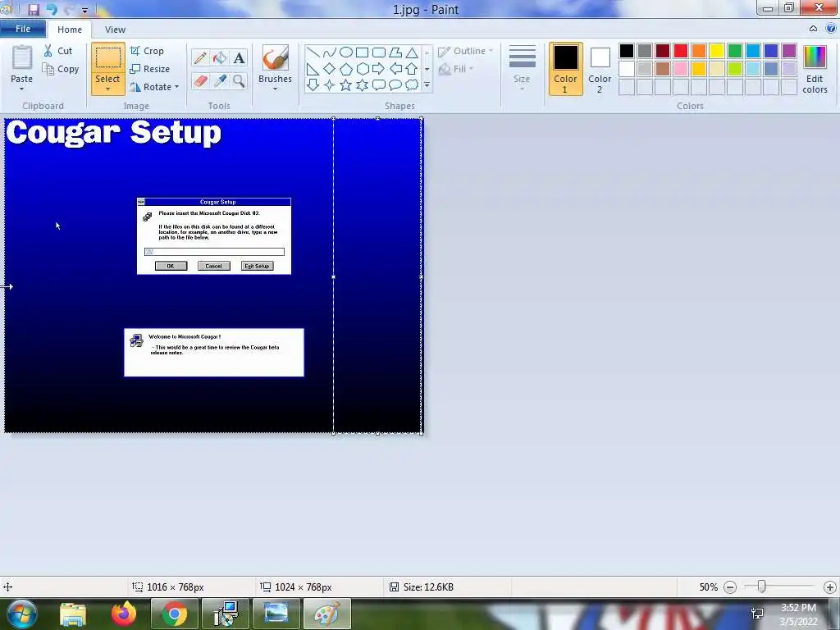Image resolution: width=840 pixels, height=630 pixels.
Task: Pick the green color swatch
Action: click(x=734, y=51)
